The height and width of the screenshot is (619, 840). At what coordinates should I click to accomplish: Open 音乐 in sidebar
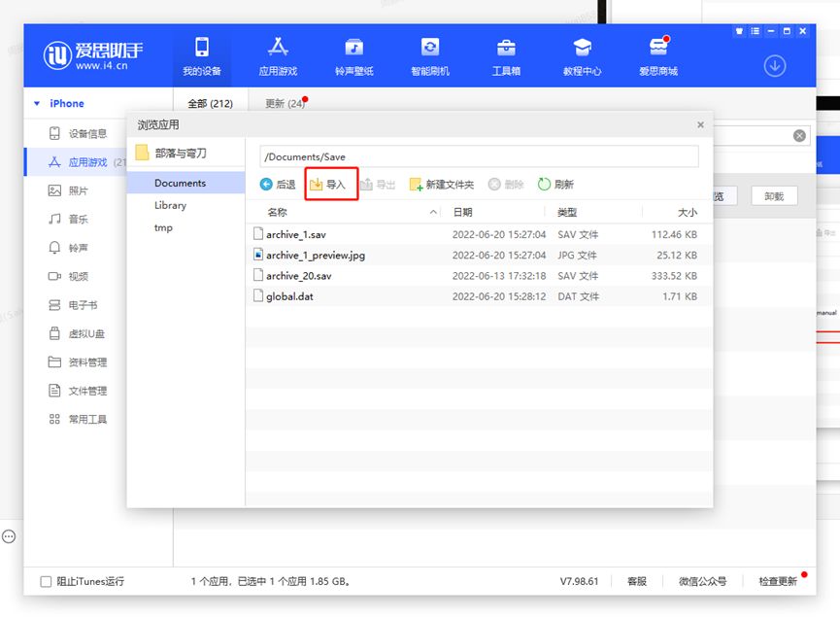point(68,220)
